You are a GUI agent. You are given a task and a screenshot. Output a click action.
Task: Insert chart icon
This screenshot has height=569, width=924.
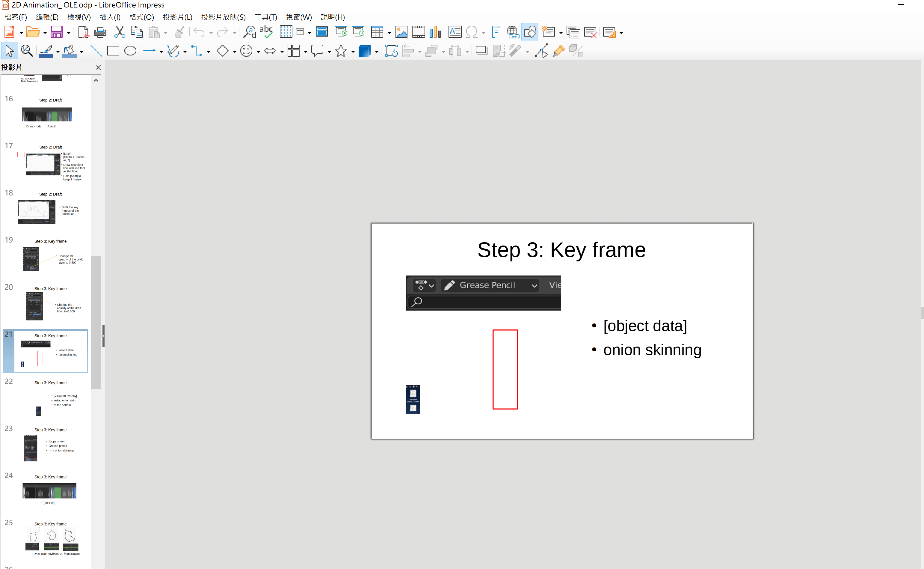(435, 32)
